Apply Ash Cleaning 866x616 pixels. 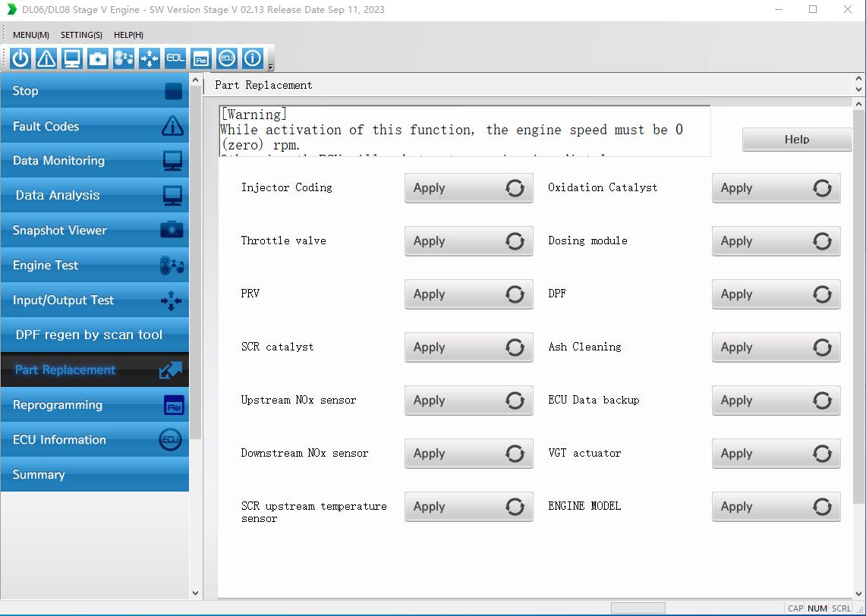click(776, 347)
